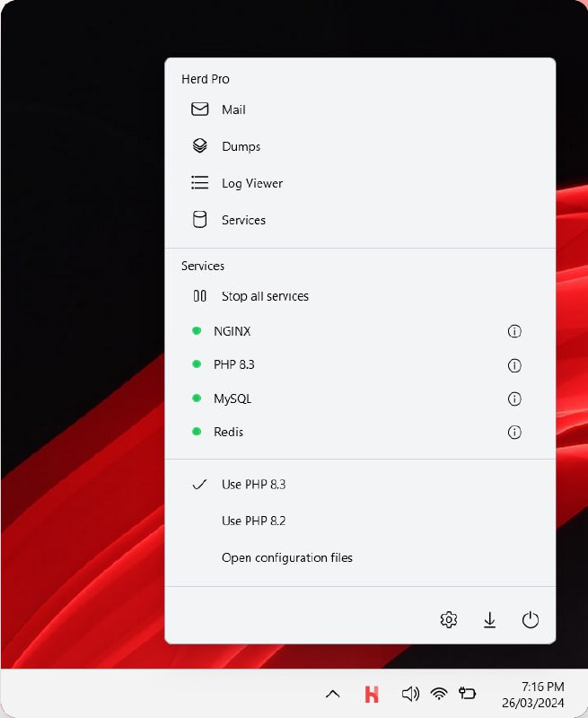The image size is (588, 718).
Task: Switch to Use PHP 8.2
Action: point(360,521)
